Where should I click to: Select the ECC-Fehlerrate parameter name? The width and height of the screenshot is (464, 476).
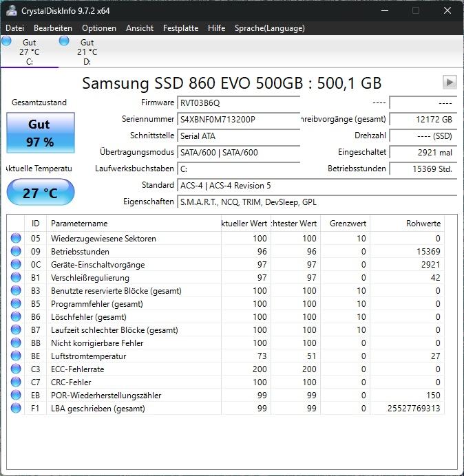(x=78, y=369)
